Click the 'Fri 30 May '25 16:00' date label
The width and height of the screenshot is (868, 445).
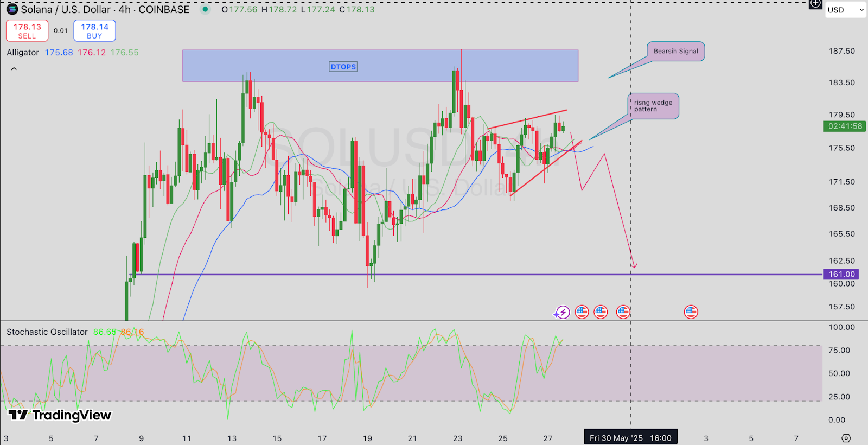(630, 438)
